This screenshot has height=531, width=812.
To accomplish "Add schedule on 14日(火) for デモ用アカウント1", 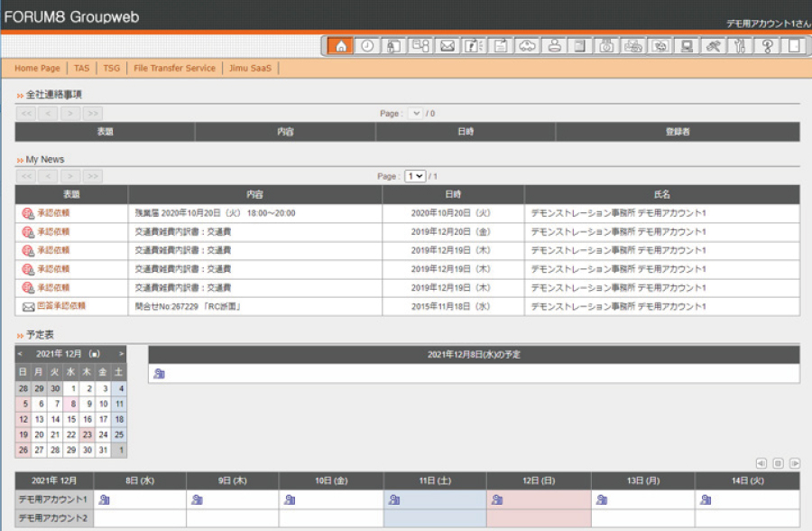I will click(x=706, y=499).
